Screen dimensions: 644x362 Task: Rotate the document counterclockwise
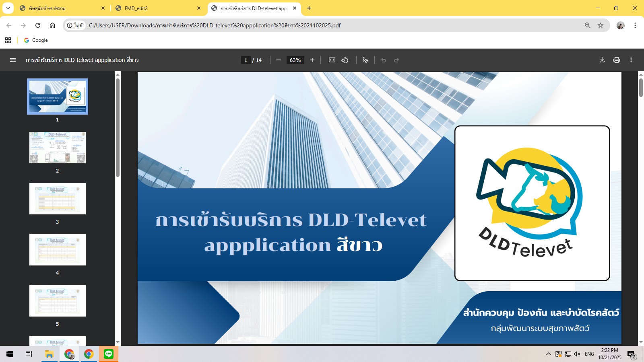tap(345, 60)
